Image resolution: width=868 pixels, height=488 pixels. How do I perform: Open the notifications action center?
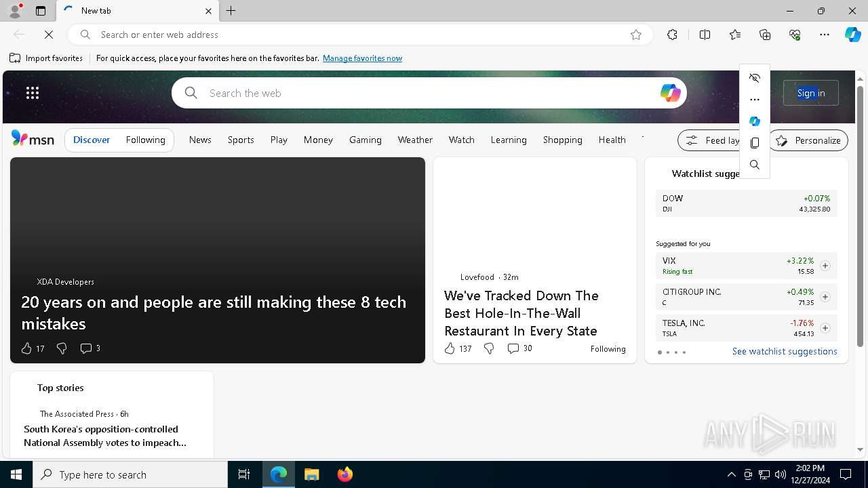pos(846,474)
